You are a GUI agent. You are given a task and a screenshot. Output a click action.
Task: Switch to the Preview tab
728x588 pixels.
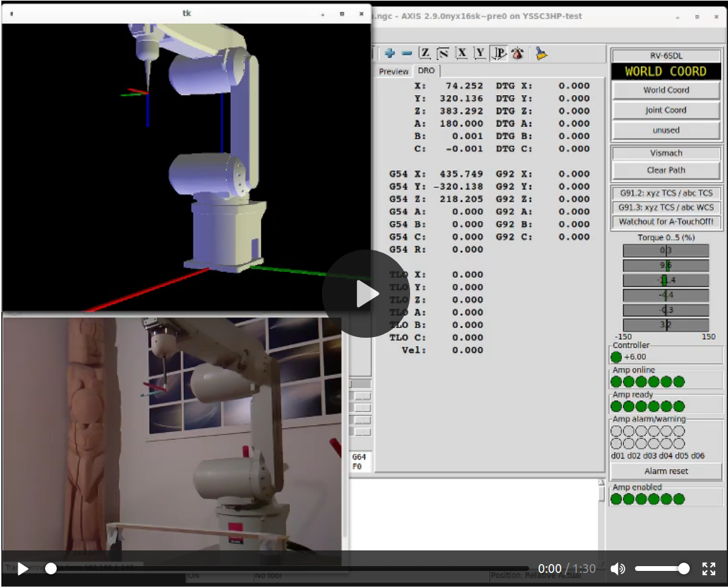(x=394, y=72)
